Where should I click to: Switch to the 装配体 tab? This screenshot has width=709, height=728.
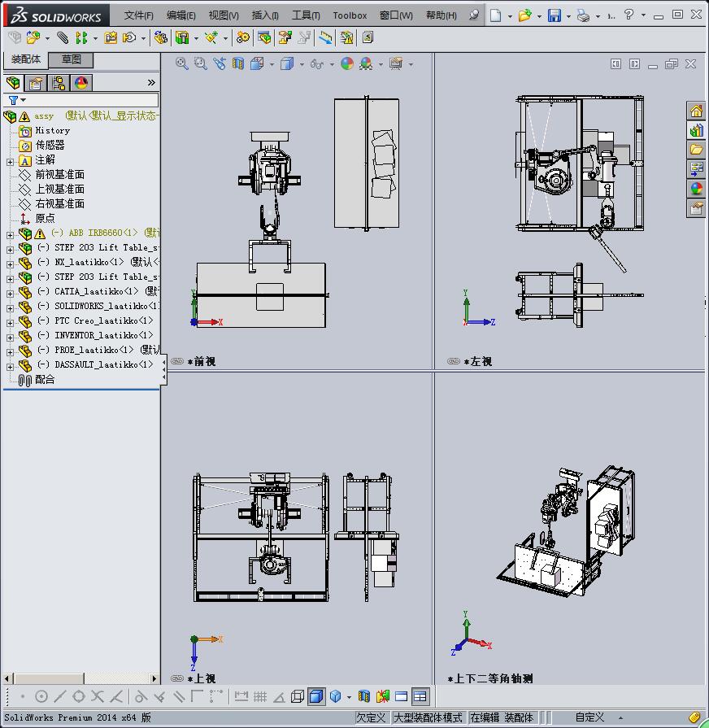25,59
